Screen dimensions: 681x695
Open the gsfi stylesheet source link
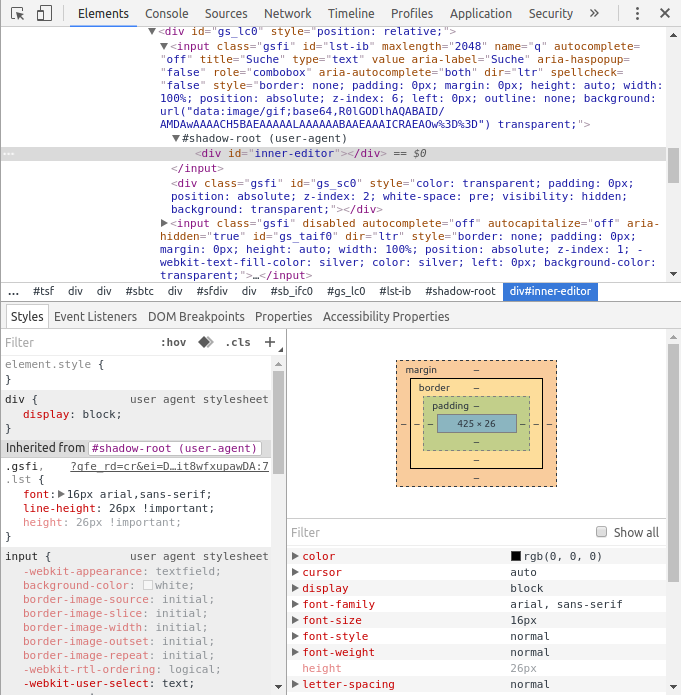pyautogui.click(x=169, y=466)
